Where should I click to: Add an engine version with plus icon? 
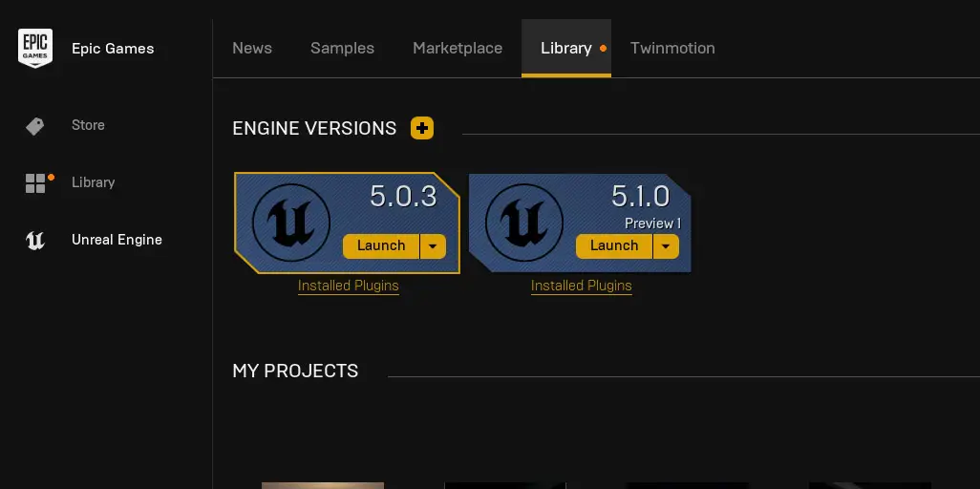click(x=421, y=128)
